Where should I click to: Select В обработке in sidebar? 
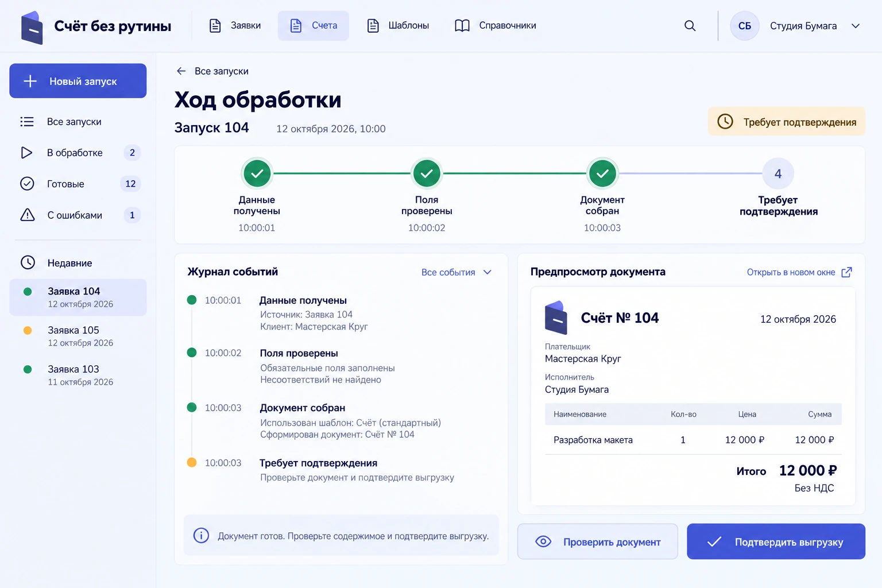click(x=78, y=153)
